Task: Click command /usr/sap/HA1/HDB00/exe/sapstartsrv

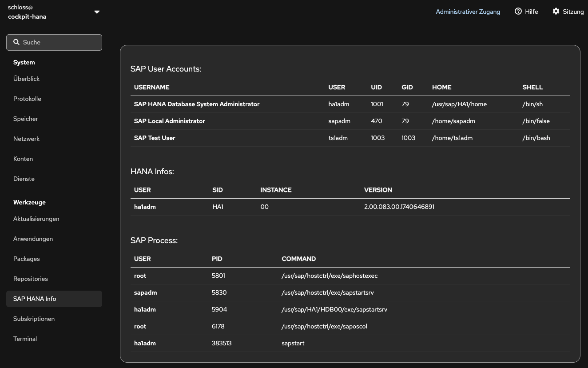Action: click(334, 309)
